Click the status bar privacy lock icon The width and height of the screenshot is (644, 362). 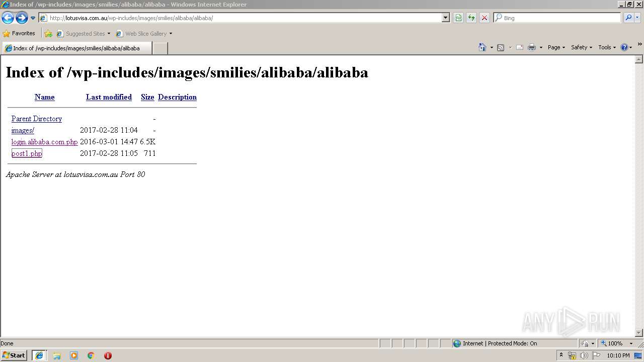click(x=586, y=343)
